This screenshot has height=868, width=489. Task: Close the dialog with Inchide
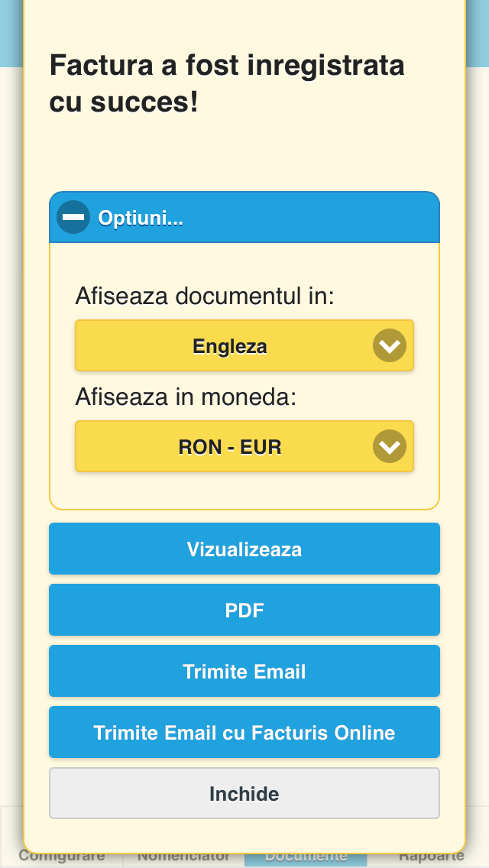(x=244, y=793)
